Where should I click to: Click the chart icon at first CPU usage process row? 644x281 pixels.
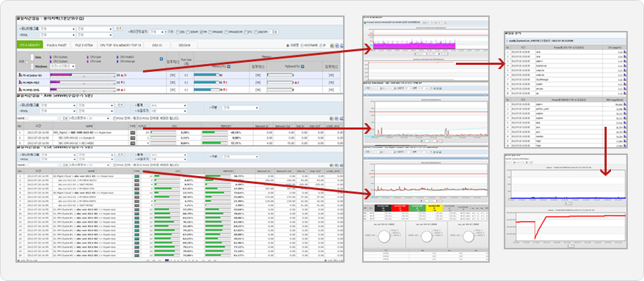tap(625, 52)
